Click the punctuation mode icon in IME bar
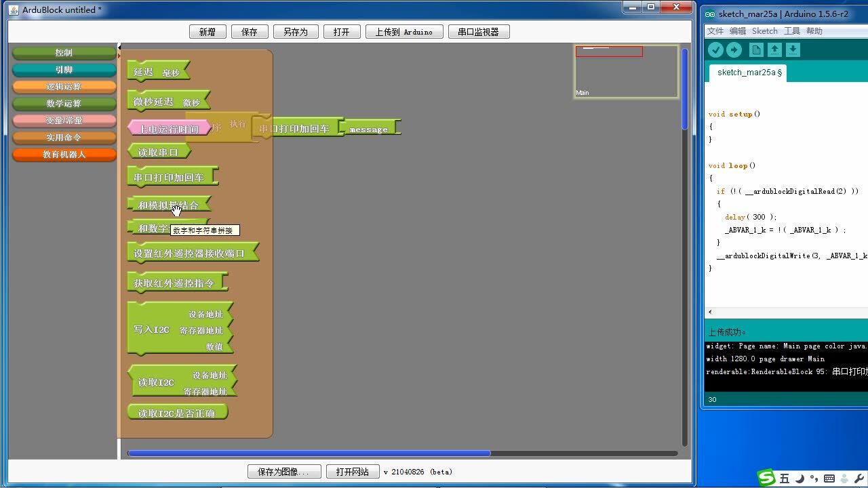The height and width of the screenshot is (488, 868). [x=813, y=479]
